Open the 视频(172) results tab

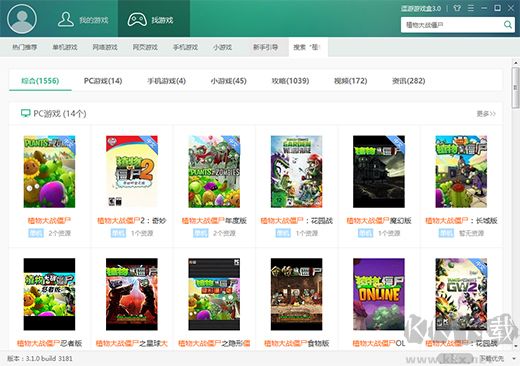click(x=351, y=81)
